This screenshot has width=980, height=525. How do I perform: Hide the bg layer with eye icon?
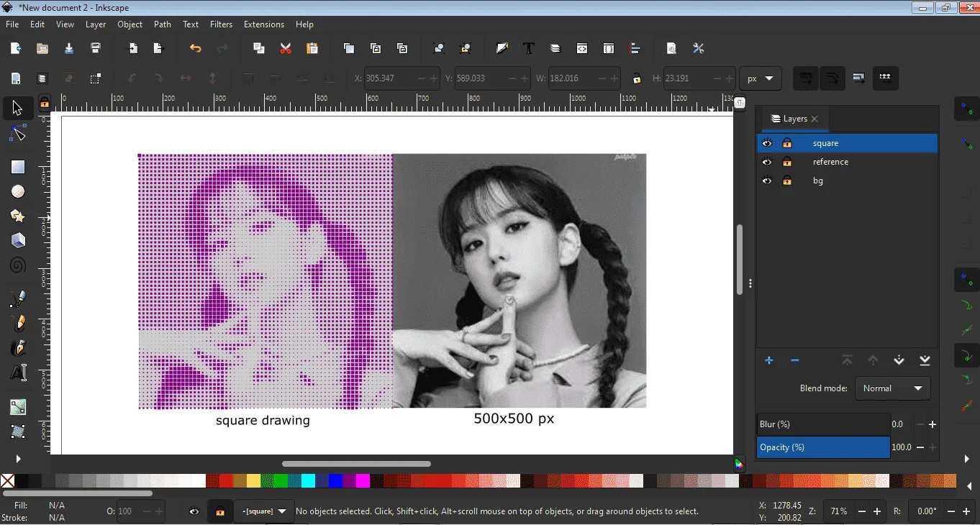coord(767,181)
